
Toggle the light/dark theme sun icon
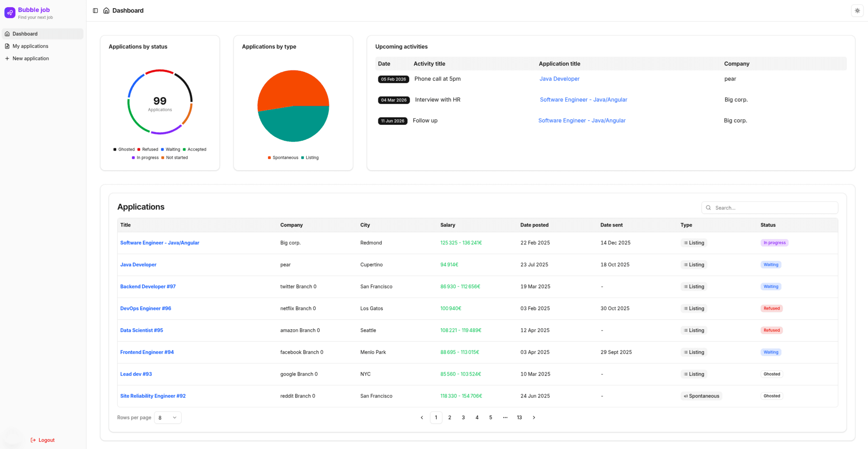[x=857, y=10]
